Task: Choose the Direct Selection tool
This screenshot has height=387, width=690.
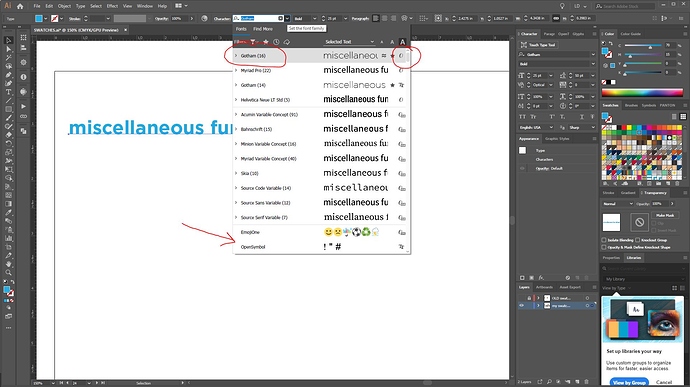Action: point(8,49)
